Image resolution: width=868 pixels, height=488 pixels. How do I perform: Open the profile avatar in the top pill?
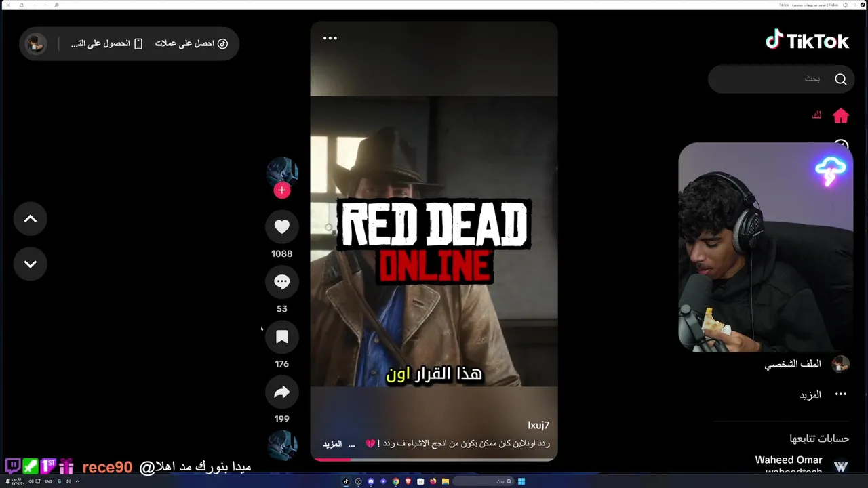pos(36,44)
